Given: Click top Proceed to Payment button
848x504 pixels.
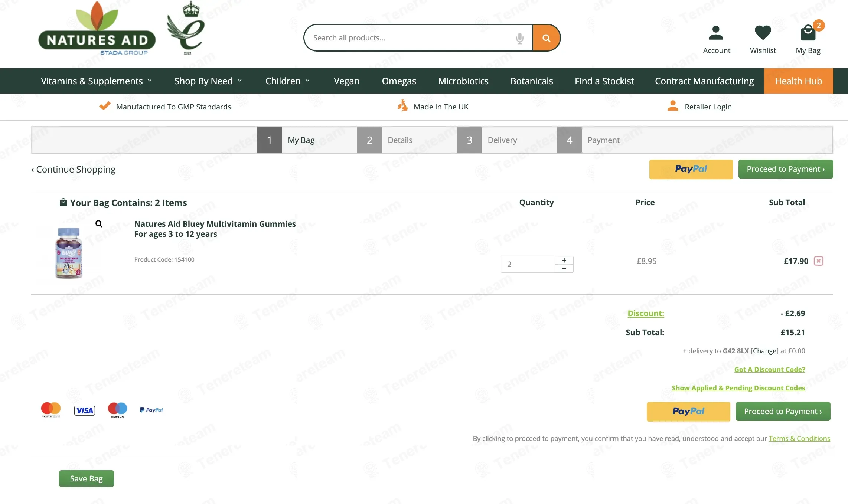Looking at the screenshot, I should 785,169.
